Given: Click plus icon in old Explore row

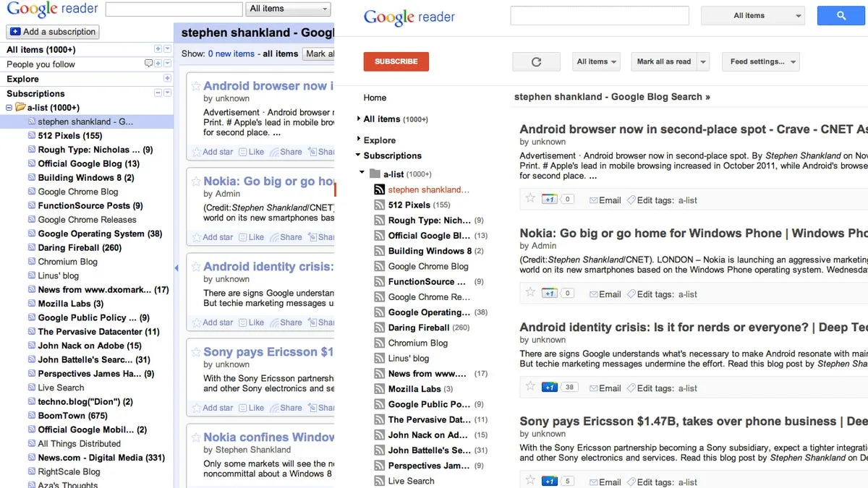Looking at the screenshot, I should [167, 78].
